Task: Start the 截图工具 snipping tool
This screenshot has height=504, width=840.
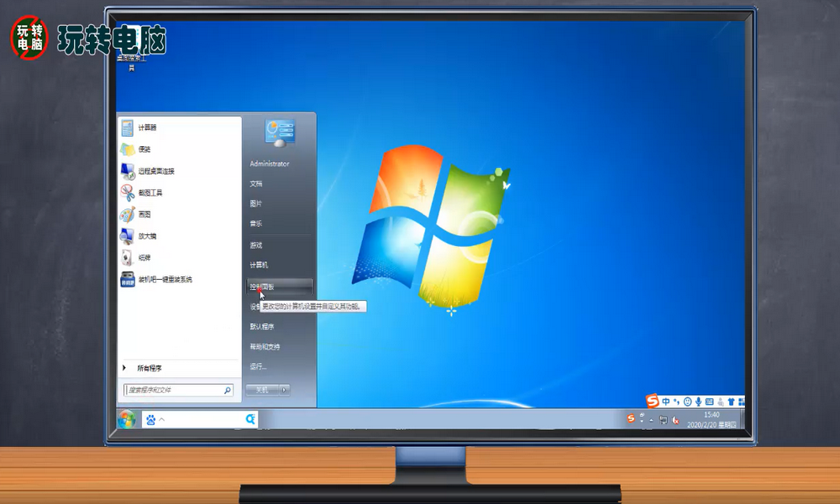Action: coord(179,193)
